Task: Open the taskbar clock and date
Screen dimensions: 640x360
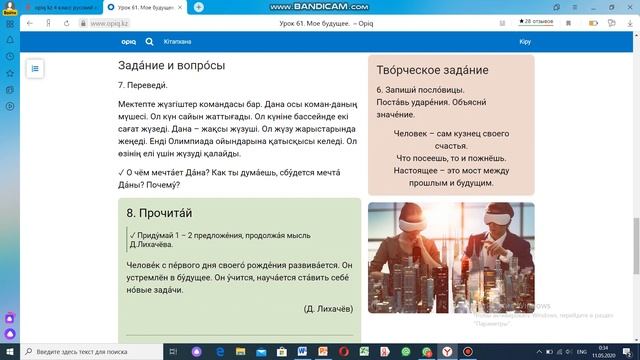Action: 603,351
